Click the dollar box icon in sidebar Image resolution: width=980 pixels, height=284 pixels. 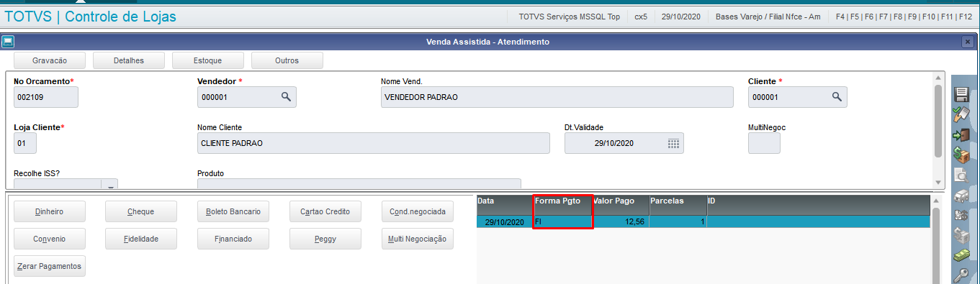coord(961,154)
